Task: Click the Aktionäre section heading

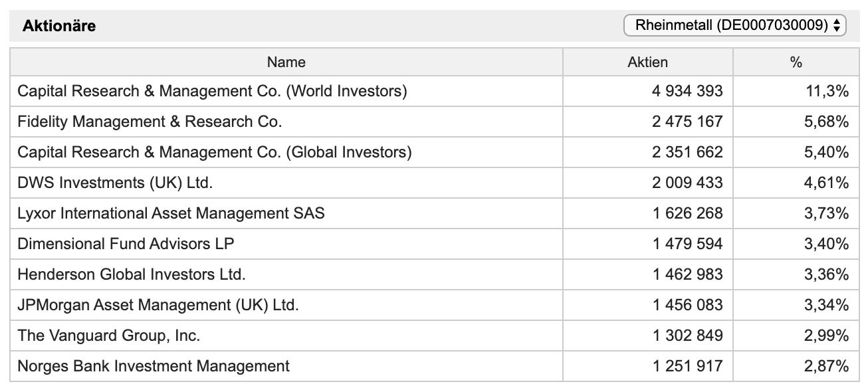Action: [59, 26]
